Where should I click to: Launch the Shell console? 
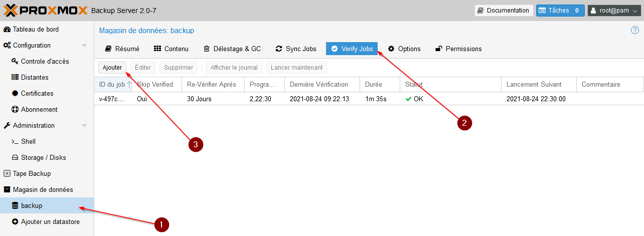point(28,142)
